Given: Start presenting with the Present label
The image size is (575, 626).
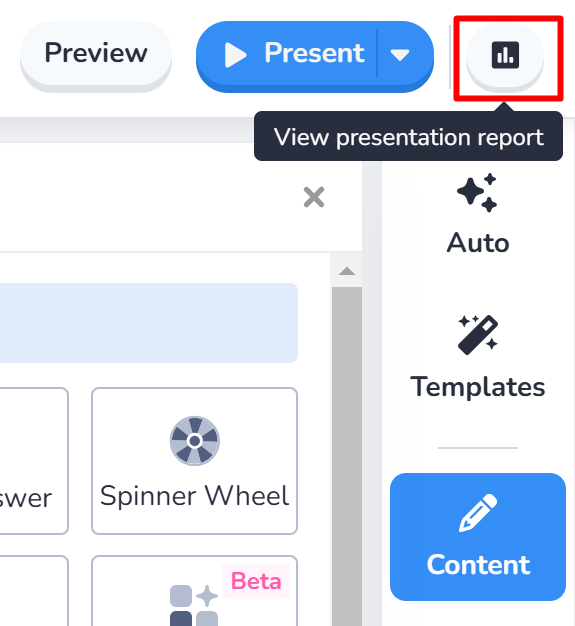Looking at the screenshot, I should tap(314, 53).
